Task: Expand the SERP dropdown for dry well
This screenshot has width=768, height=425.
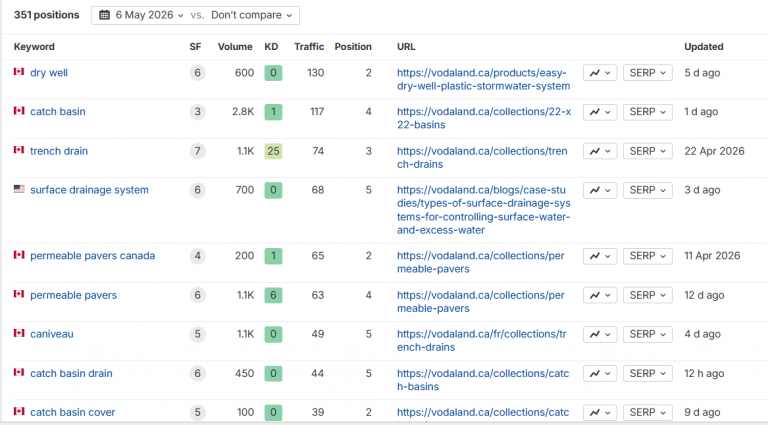Action: (x=648, y=73)
